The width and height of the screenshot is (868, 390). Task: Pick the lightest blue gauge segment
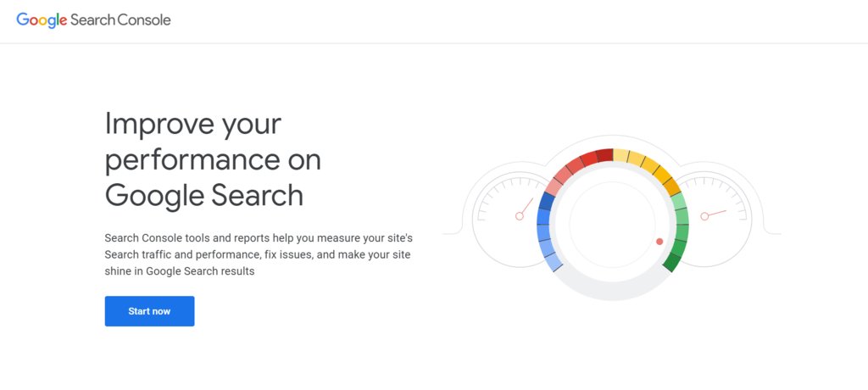(x=554, y=263)
